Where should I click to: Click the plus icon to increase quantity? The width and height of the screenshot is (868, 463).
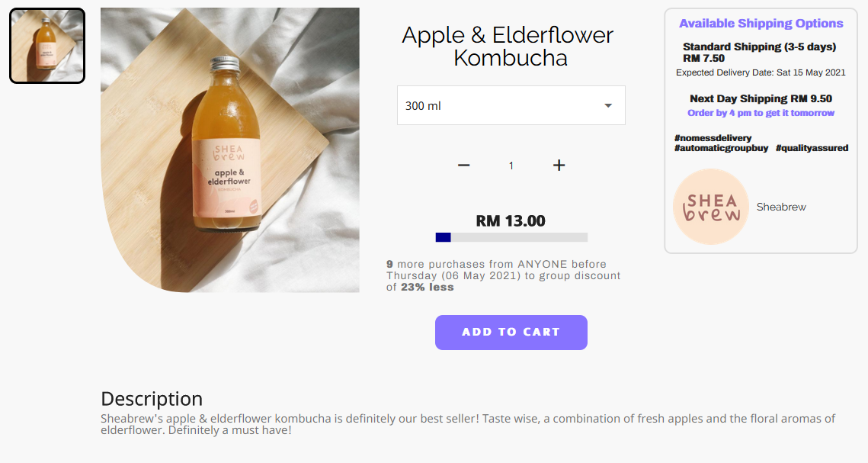coord(559,165)
